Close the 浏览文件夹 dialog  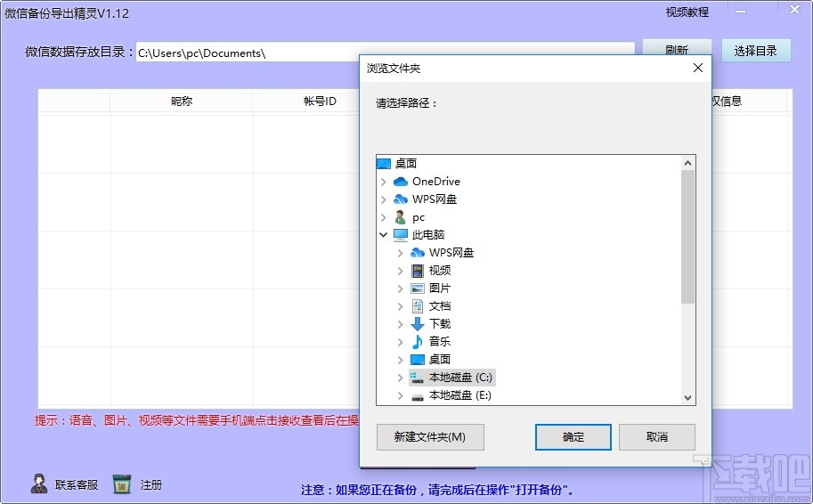698,68
